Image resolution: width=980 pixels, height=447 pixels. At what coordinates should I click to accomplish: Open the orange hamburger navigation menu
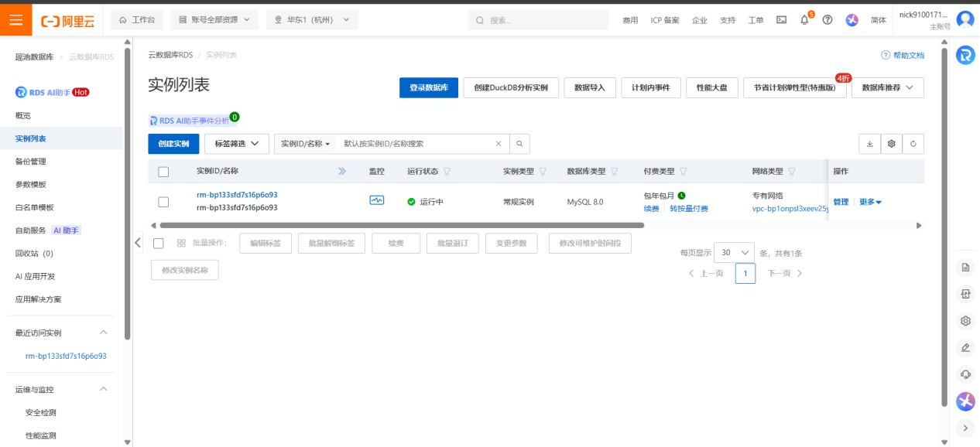tap(16, 19)
